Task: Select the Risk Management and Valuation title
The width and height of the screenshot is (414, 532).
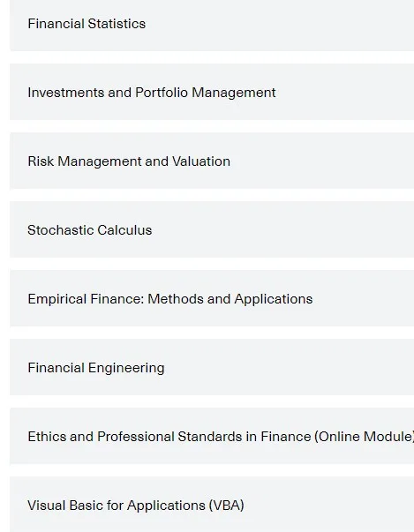Action: 129,161
